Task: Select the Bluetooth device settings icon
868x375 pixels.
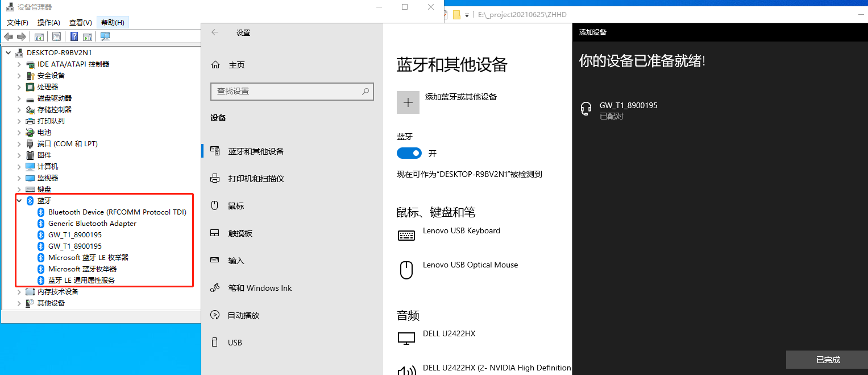Action: [x=215, y=151]
